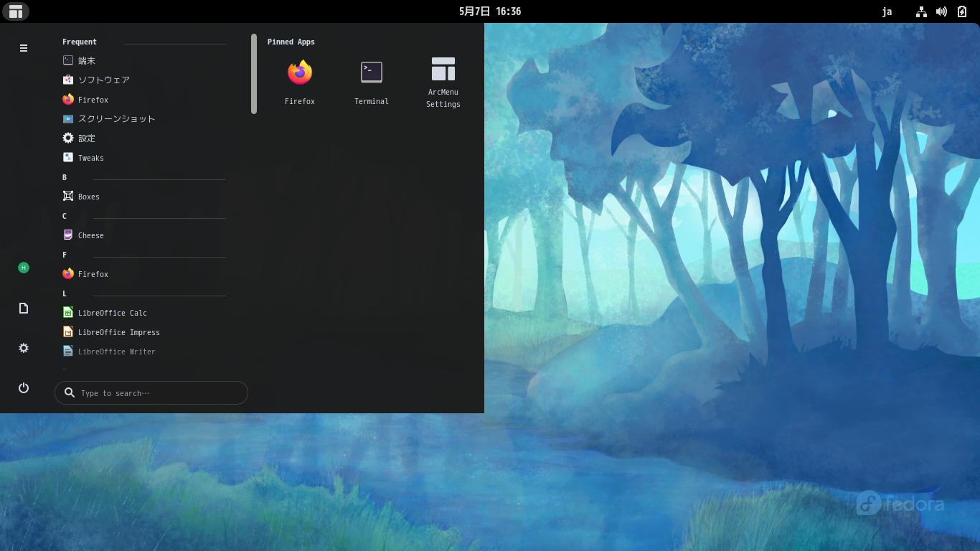Click the volume speaker icon
Screen dimensions: 980x551
[941, 11]
